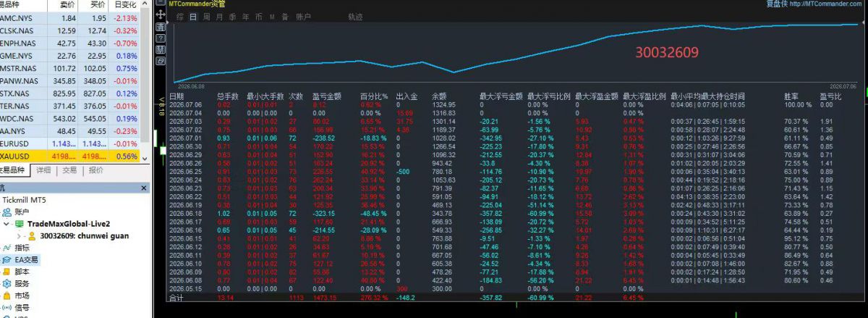Click the 出入金 column header
The width and height of the screenshot is (868, 318).
click(407, 96)
